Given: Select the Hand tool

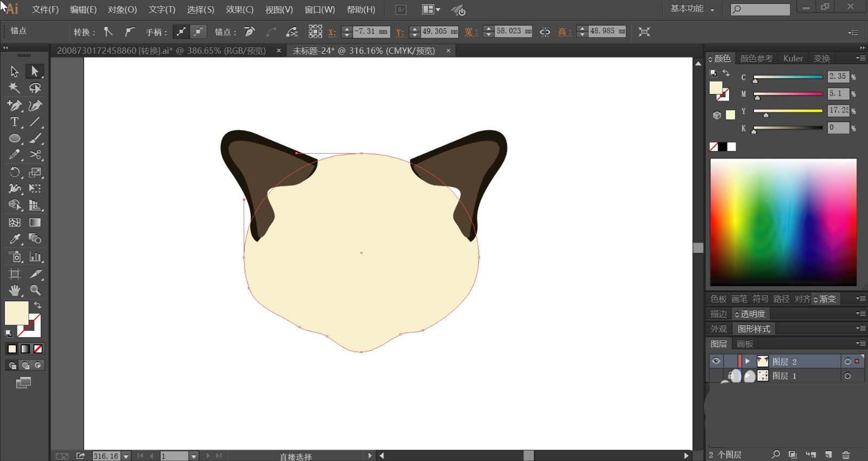Looking at the screenshot, I should [15, 291].
